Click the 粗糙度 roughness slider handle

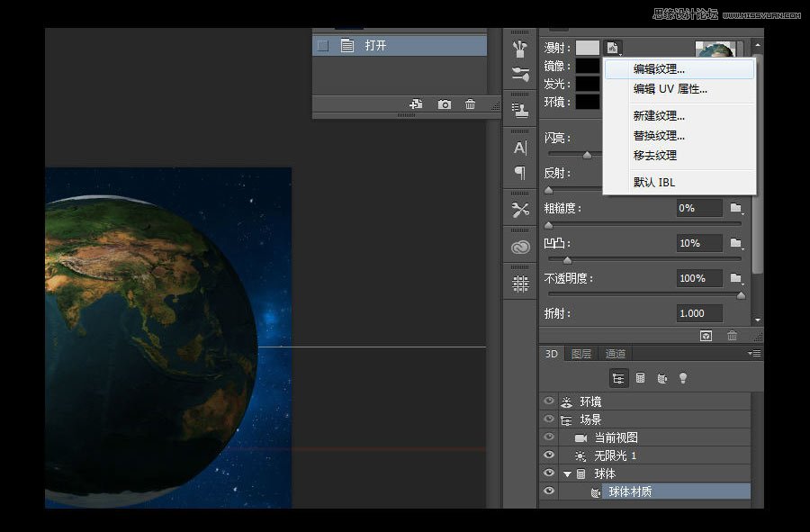click(549, 225)
